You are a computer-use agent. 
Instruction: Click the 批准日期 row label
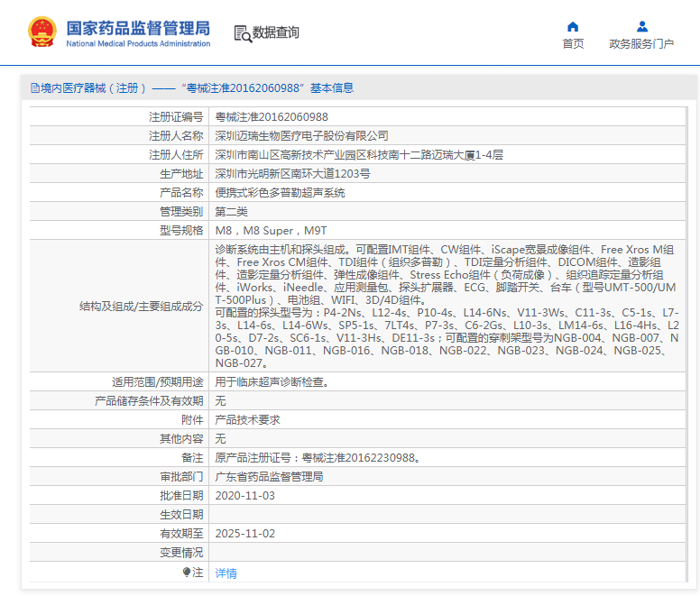coord(181,496)
